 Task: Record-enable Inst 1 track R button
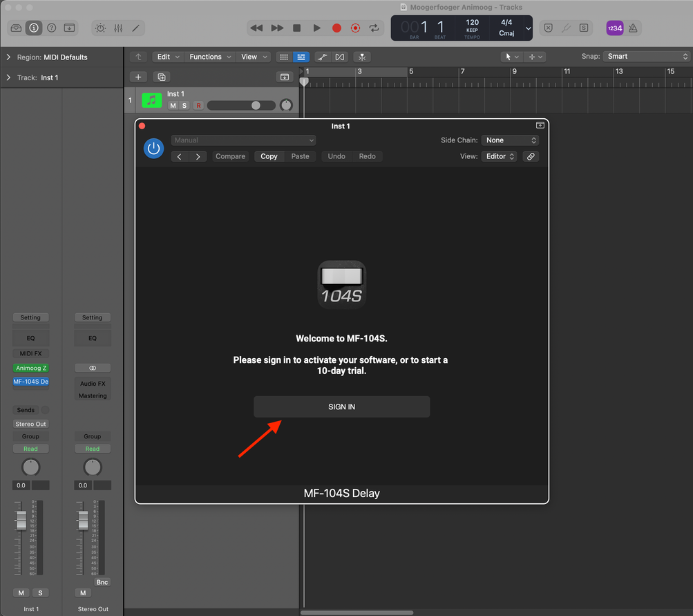198,105
